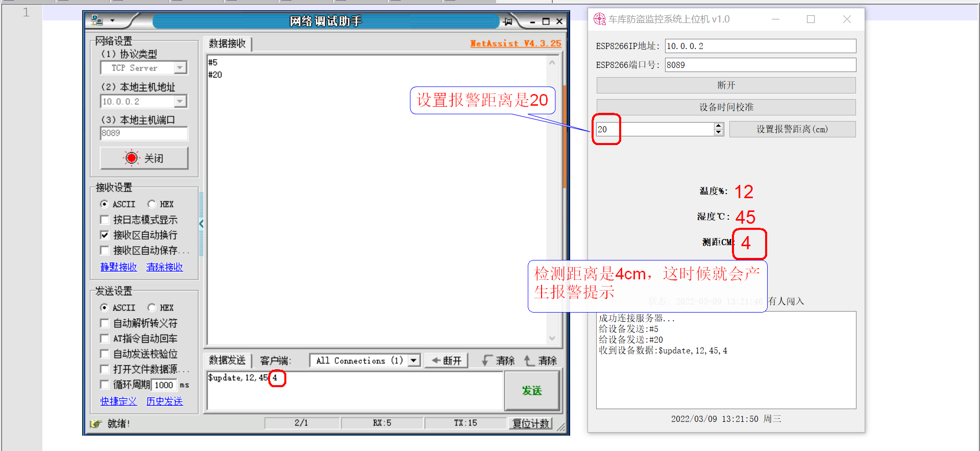Close the NetAssist window

(x=559, y=21)
